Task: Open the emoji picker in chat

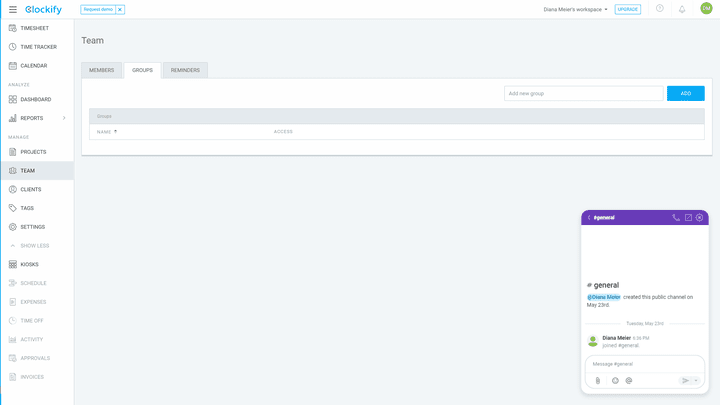Action: pos(615,381)
